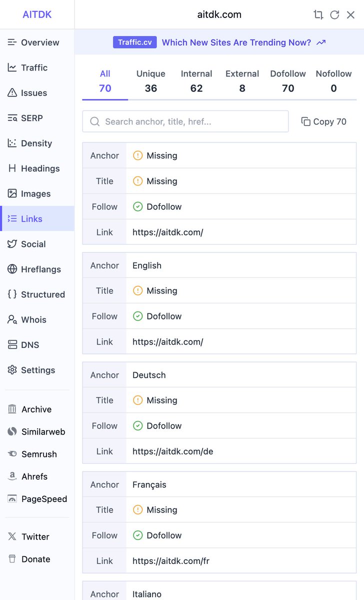Click Dofollow status in Deutsch card

tap(157, 425)
